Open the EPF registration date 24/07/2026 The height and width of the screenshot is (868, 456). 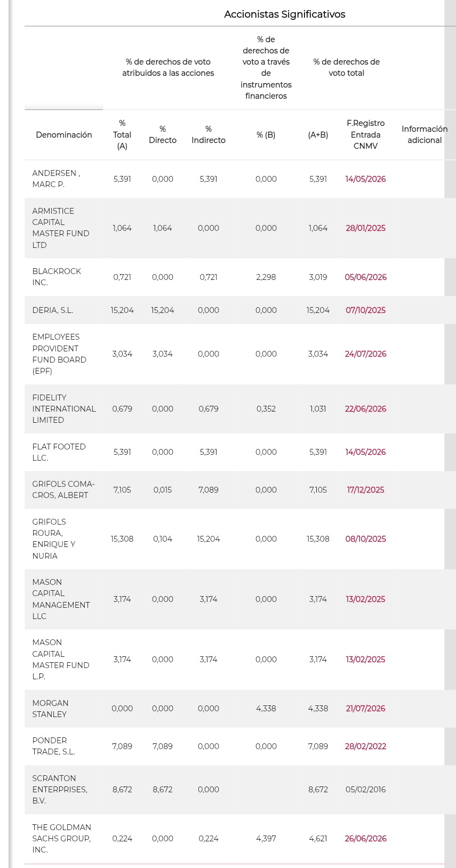point(365,354)
